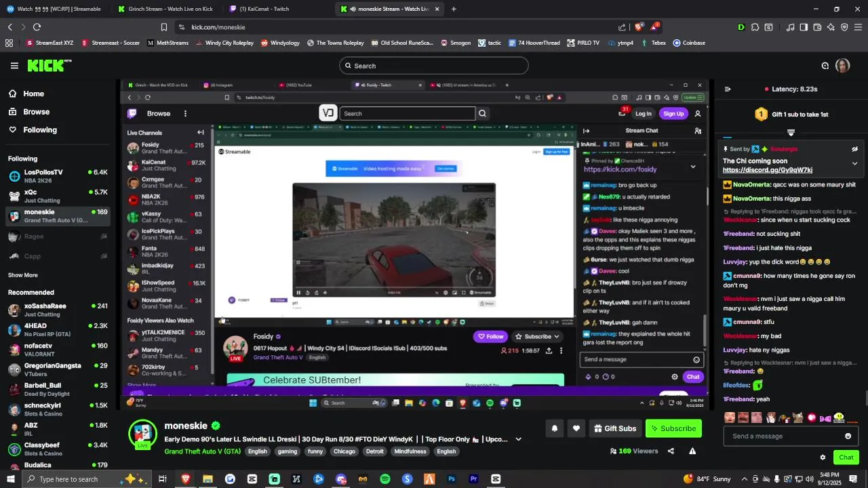Expand the stream title chevron
The width and height of the screenshot is (868, 488).
[519, 439]
